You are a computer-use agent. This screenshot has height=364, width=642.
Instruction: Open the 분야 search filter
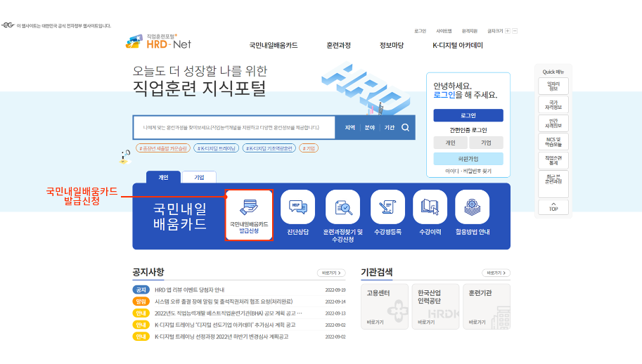(x=370, y=128)
